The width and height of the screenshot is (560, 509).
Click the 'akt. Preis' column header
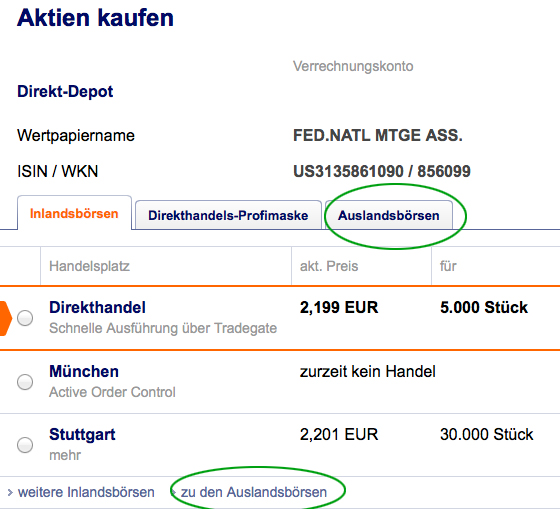coord(329,266)
